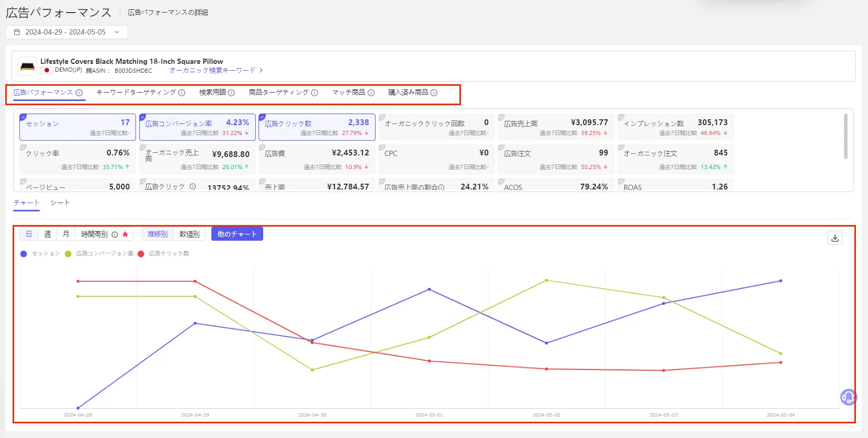This screenshot has height=438, width=868.
Task: Click the 他のチャート button
Action: pyautogui.click(x=237, y=234)
